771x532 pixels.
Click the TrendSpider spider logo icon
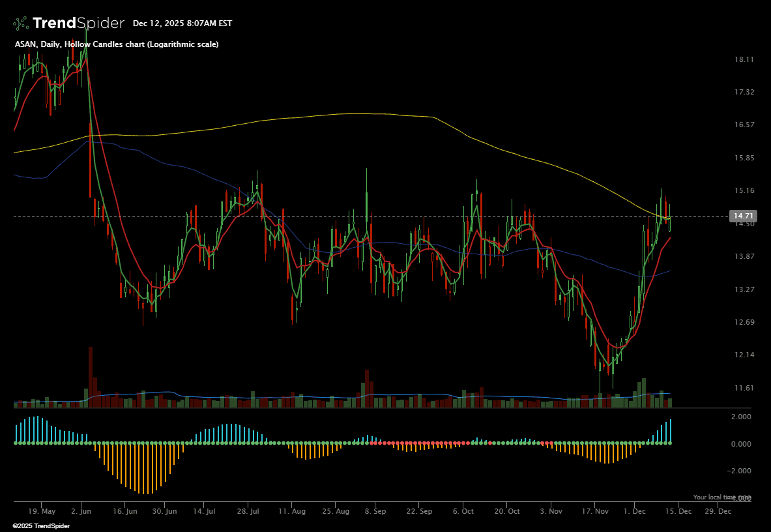coord(21,23)
